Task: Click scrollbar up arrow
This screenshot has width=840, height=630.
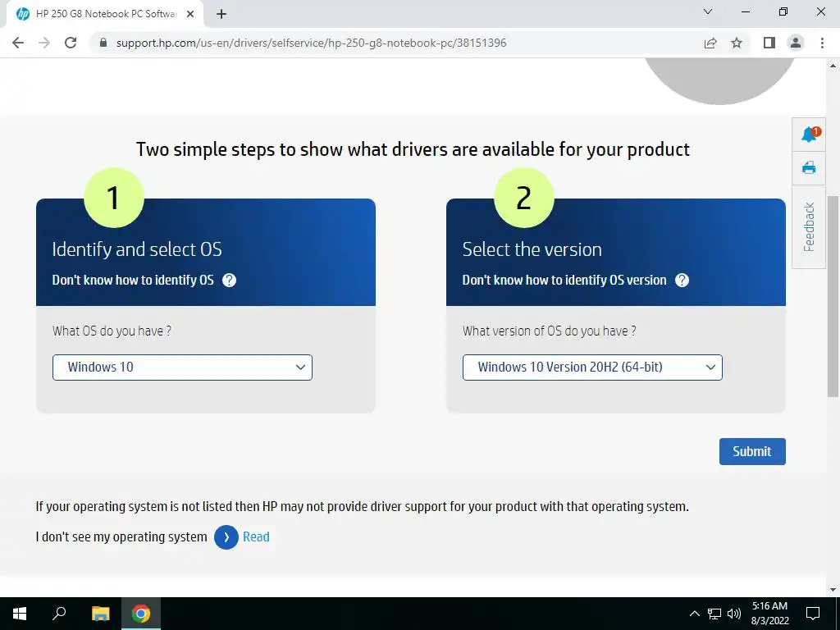Action: pyautogui.click(x=833, y=66)
